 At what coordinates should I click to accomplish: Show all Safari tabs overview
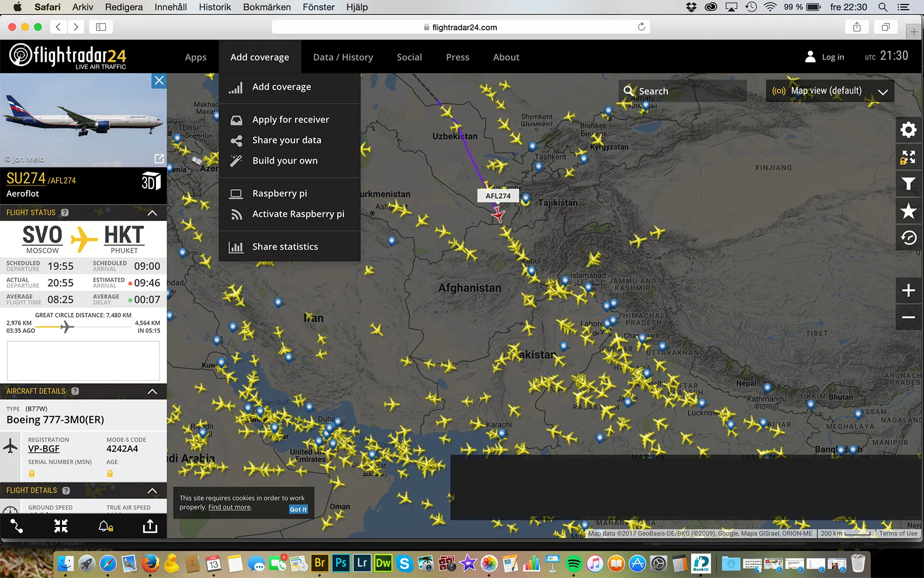(885, 27)
